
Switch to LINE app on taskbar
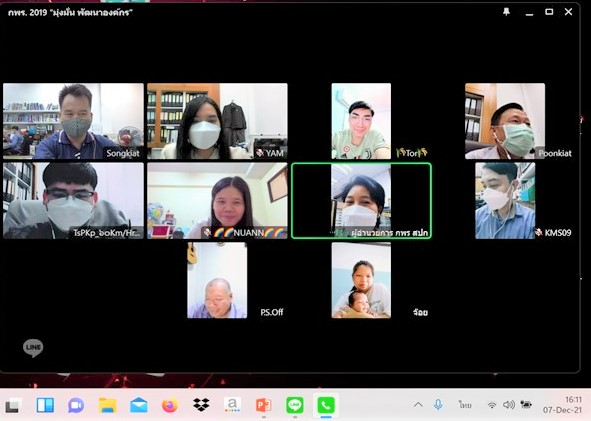(x=295, y=406)
